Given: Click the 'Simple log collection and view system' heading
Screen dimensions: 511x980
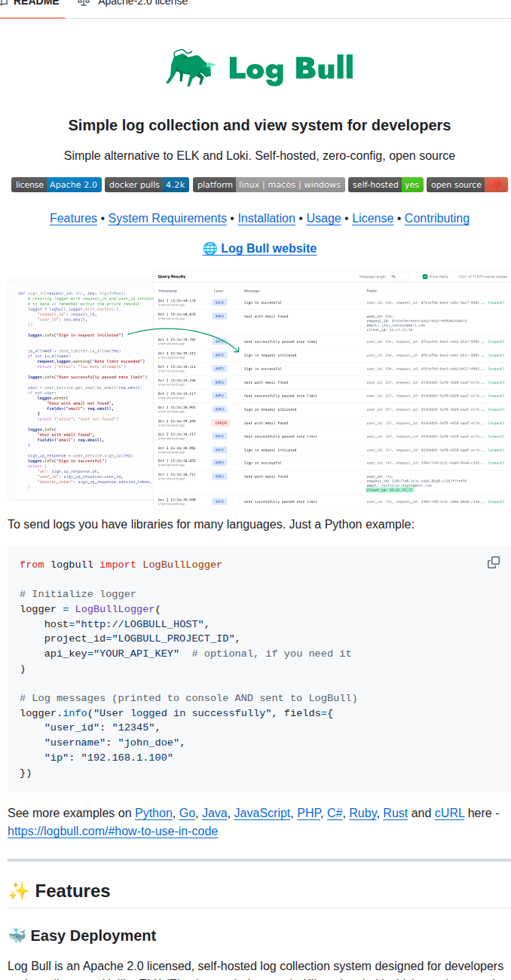Looking at the screenshot, I should coord(259,125).
